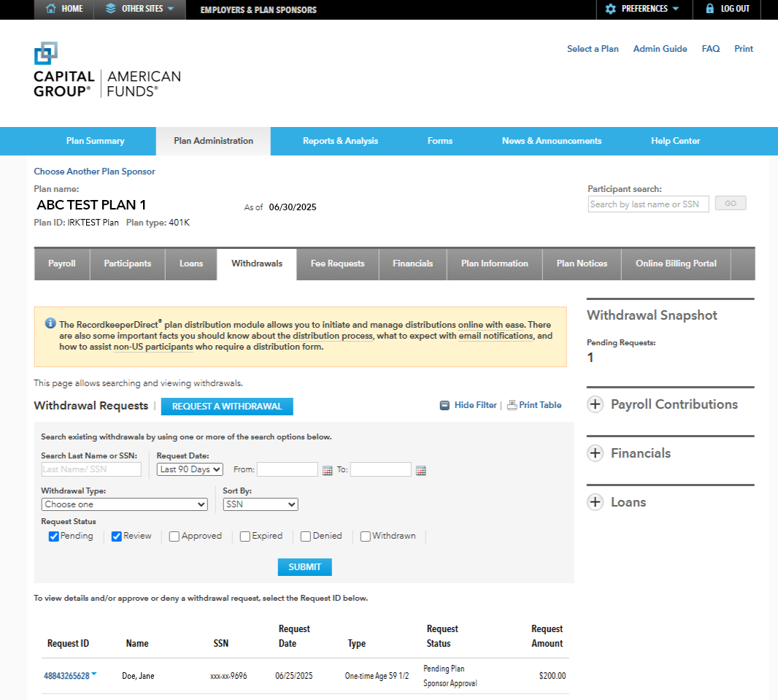Click the globe icon beside Other Sites
The width and height of the screenshot is (778, 700).
coord(112,9)
